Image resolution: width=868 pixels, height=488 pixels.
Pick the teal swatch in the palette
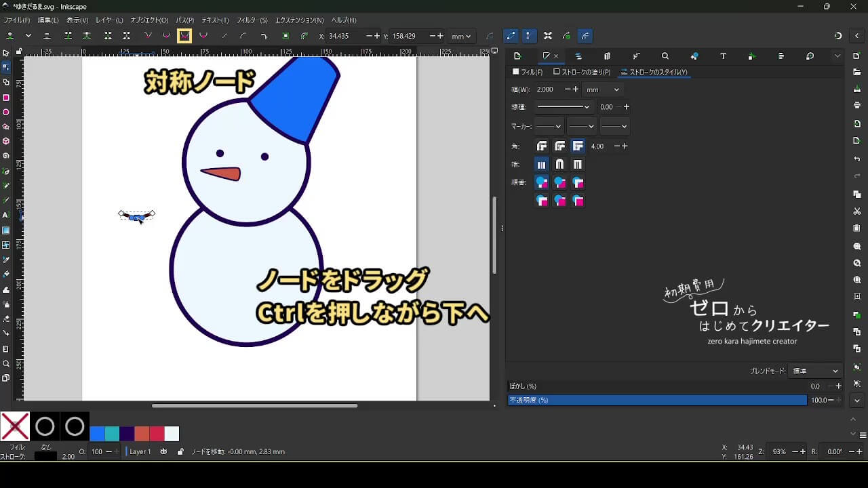[113, 434]
